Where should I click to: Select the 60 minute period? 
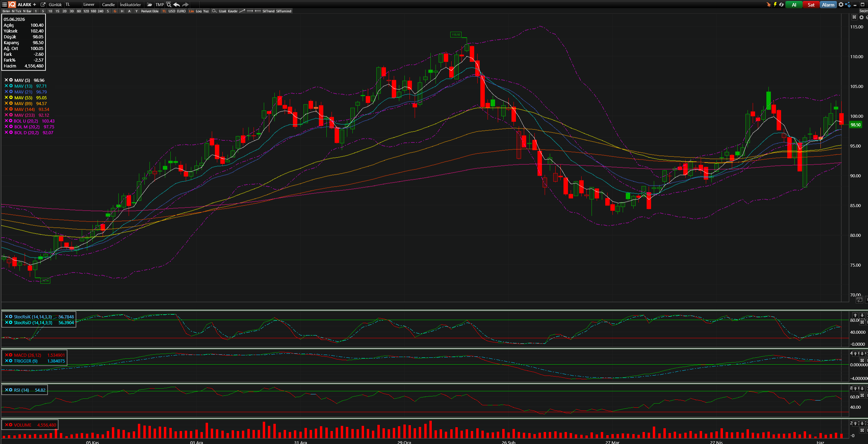tap(79, 11)
